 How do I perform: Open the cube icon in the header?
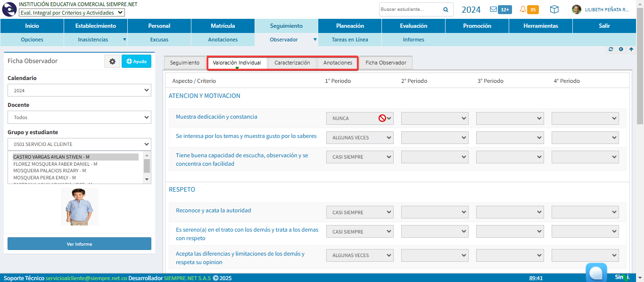(554, 9)
